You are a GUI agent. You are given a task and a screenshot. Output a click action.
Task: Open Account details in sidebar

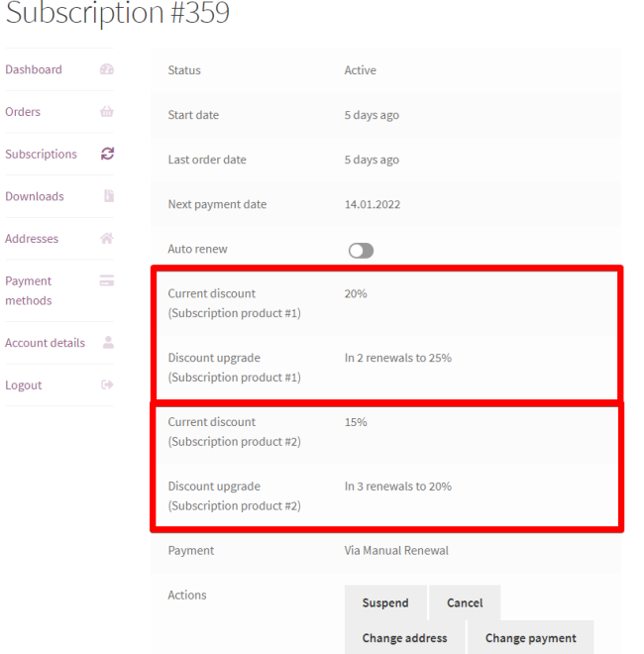click(x=45, y=343)
